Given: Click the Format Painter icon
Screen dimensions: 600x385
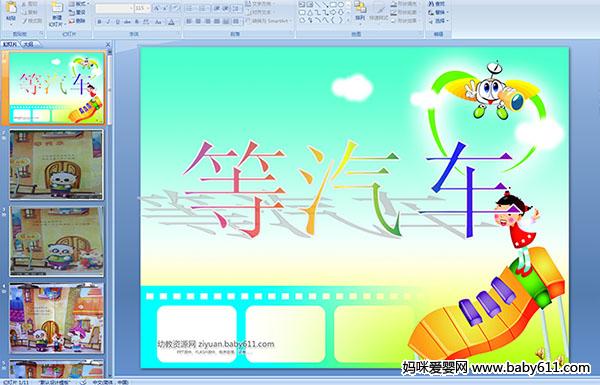Looking at the screenshot, I should [32, 21].
